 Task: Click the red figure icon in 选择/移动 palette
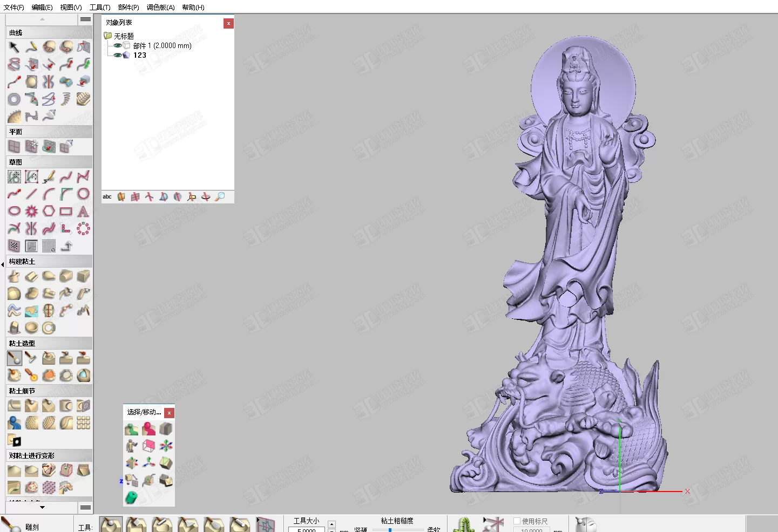pos(148,429)
